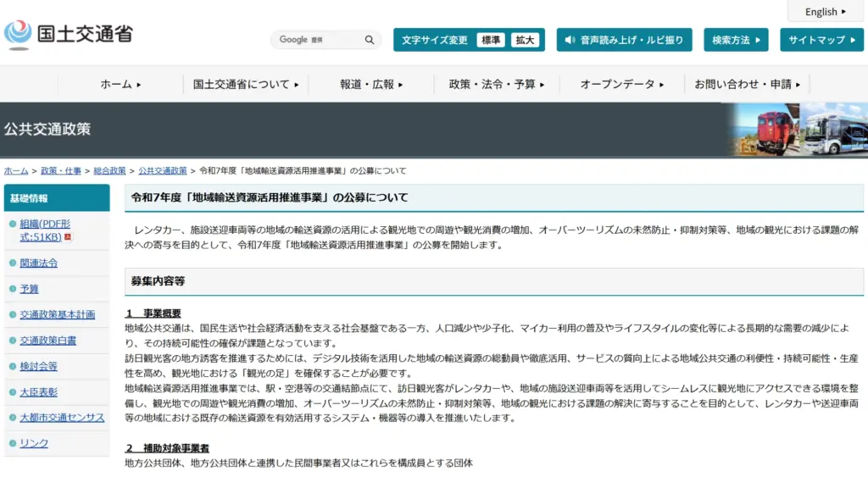Open 大臣表彰 sidebar link
This screenshot has height=488, width=868.
39,391
